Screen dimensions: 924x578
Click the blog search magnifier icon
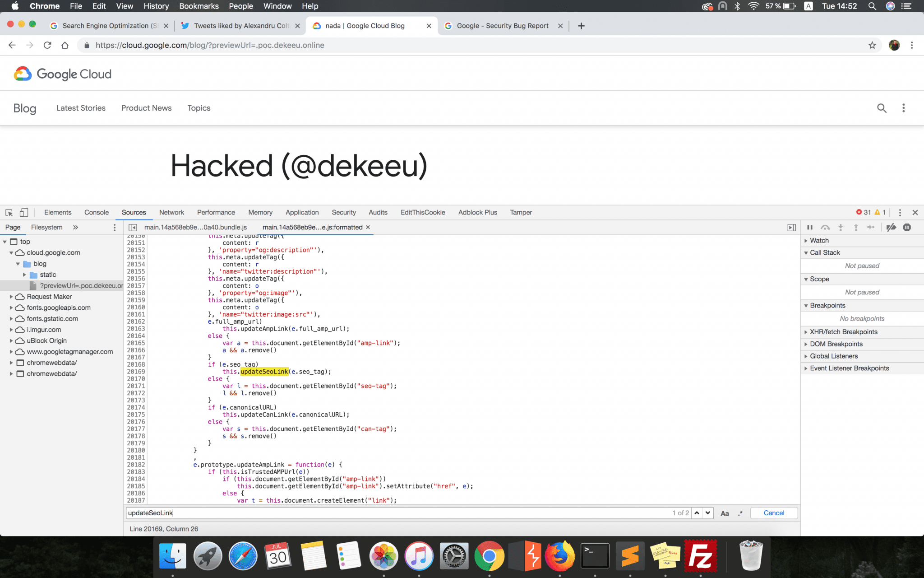(882, 108)
